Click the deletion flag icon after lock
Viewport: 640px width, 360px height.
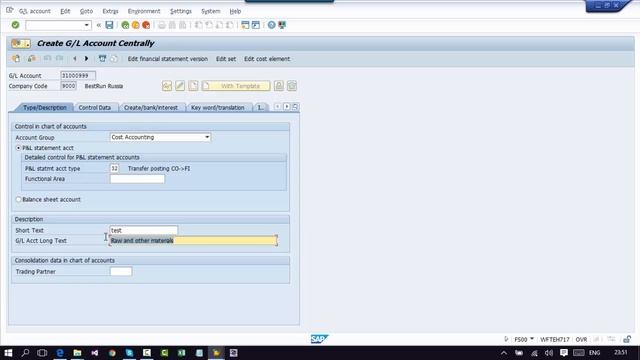click(292, 86)
